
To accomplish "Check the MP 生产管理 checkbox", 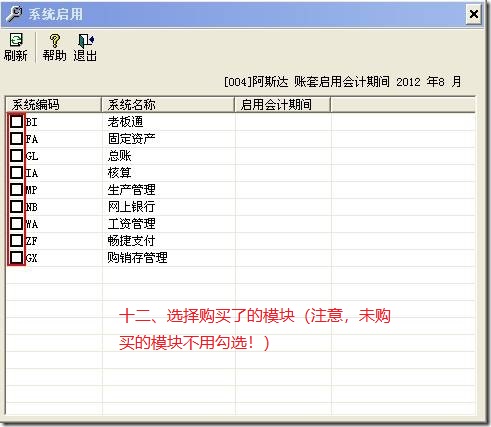I will click(x=16, y=189).
